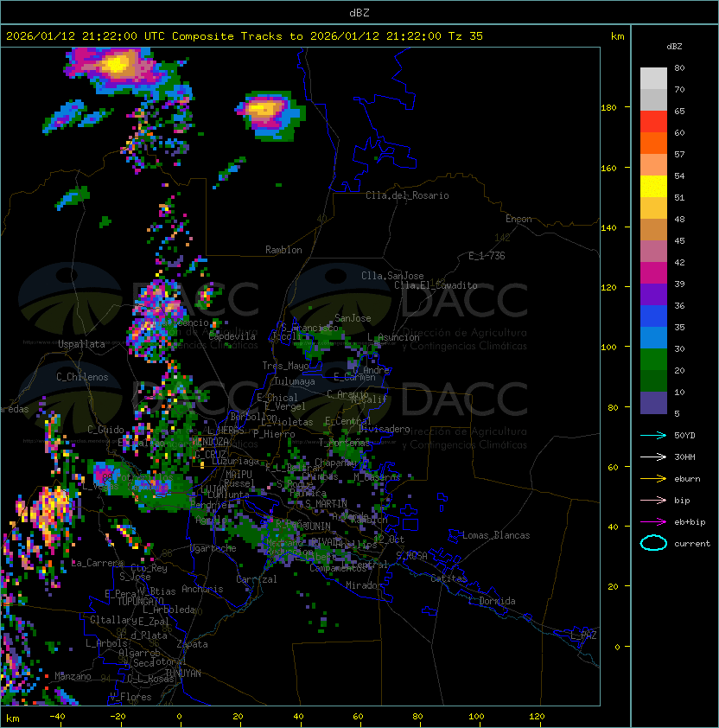Click the 'Mirador' map label
This screenshot has width=719, height=728.
365,585
